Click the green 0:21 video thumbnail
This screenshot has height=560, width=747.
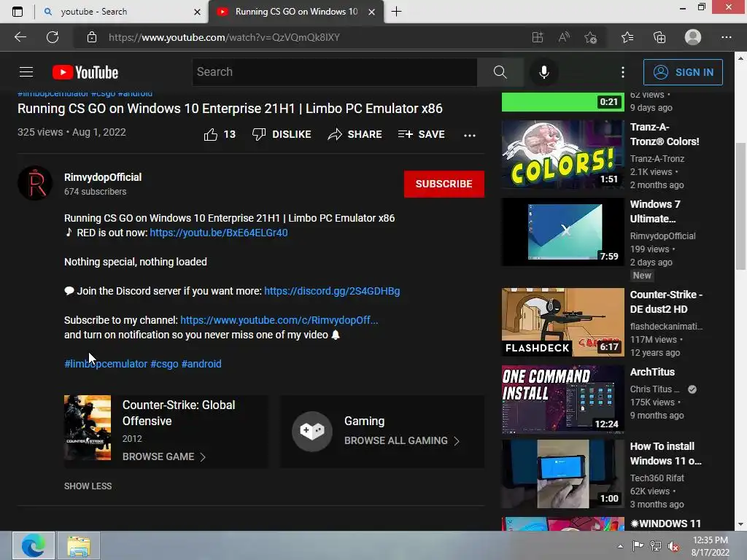click(x=562, y=102)
